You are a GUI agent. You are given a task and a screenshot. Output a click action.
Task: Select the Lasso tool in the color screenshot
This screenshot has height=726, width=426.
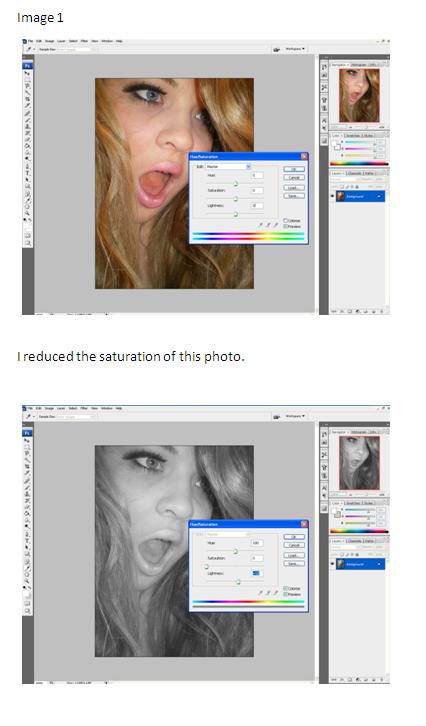(28, 86)
